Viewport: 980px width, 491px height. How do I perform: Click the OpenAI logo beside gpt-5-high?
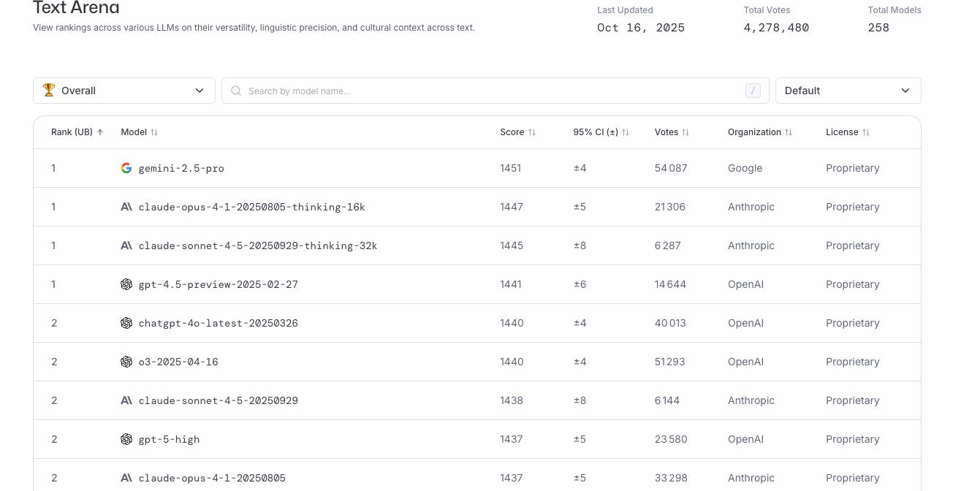click(126, 438)
